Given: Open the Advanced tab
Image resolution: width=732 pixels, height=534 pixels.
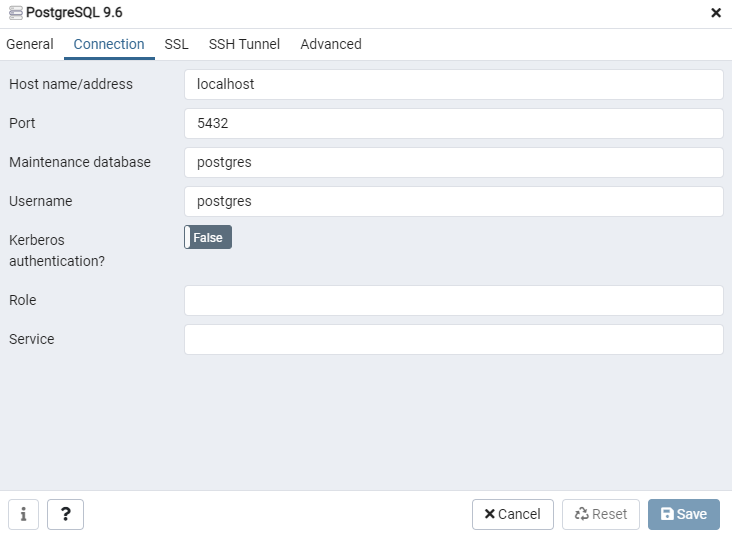Looking at the screenshot, I should [331, 44].
